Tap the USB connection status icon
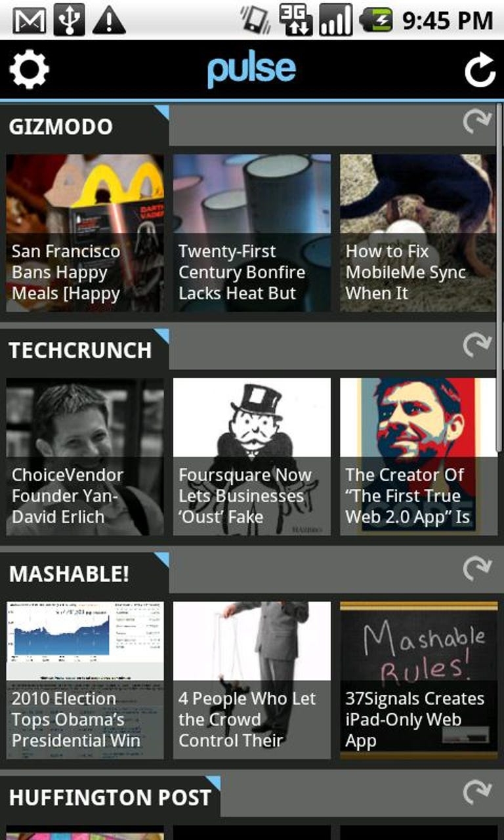This screenshot has width=504, height=840. tap(69, 20)
